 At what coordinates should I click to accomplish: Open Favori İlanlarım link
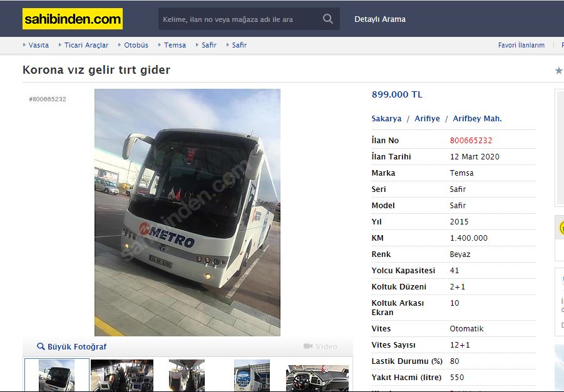(521, 45)
